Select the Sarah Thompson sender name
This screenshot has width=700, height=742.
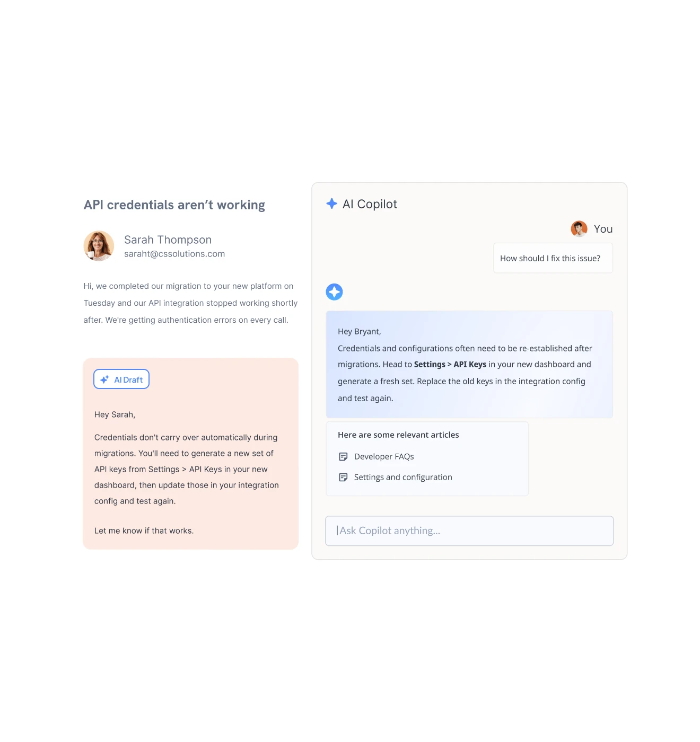tap(168, 240)
